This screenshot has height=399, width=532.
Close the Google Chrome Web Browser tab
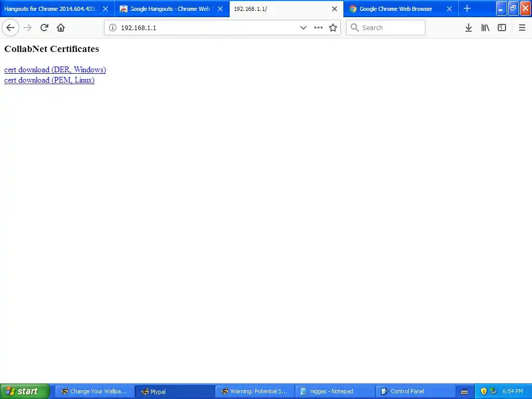click(449, 9)
